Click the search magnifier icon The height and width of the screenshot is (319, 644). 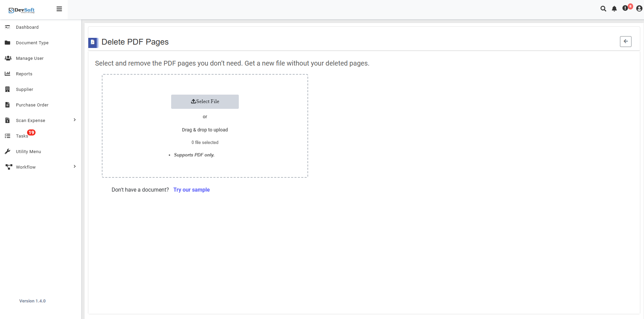[603, 9]
